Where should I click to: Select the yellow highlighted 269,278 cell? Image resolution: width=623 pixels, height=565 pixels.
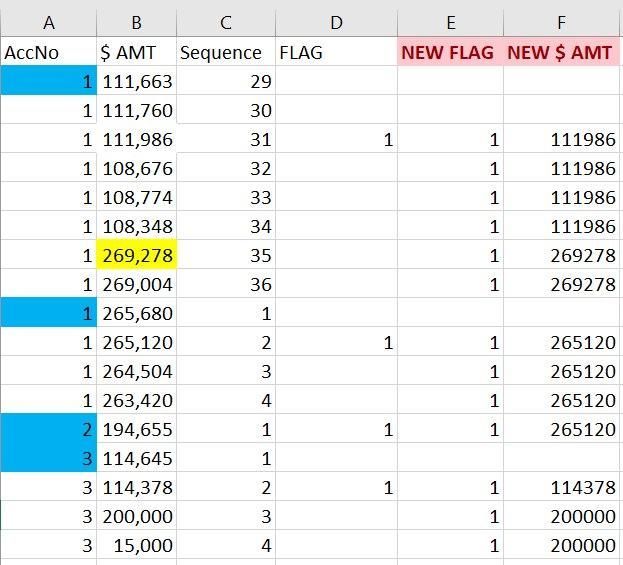tap(137, 256)
